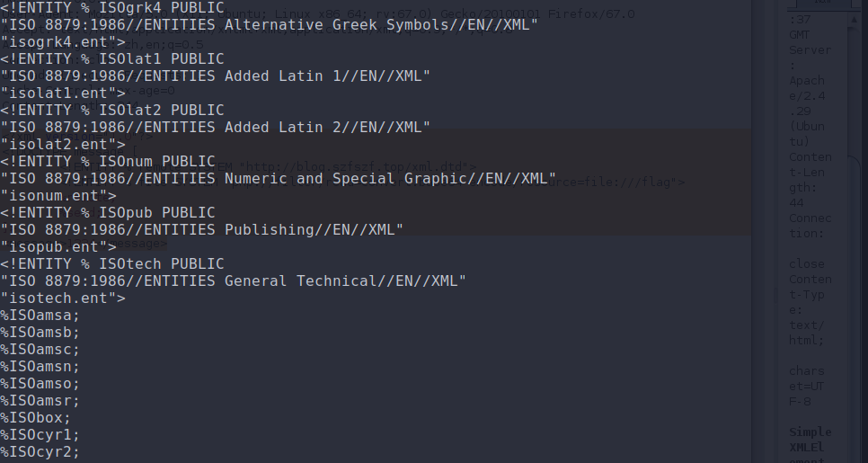
Task: Click the divider handle between request and response panels
Action: (x=775, y=296)
